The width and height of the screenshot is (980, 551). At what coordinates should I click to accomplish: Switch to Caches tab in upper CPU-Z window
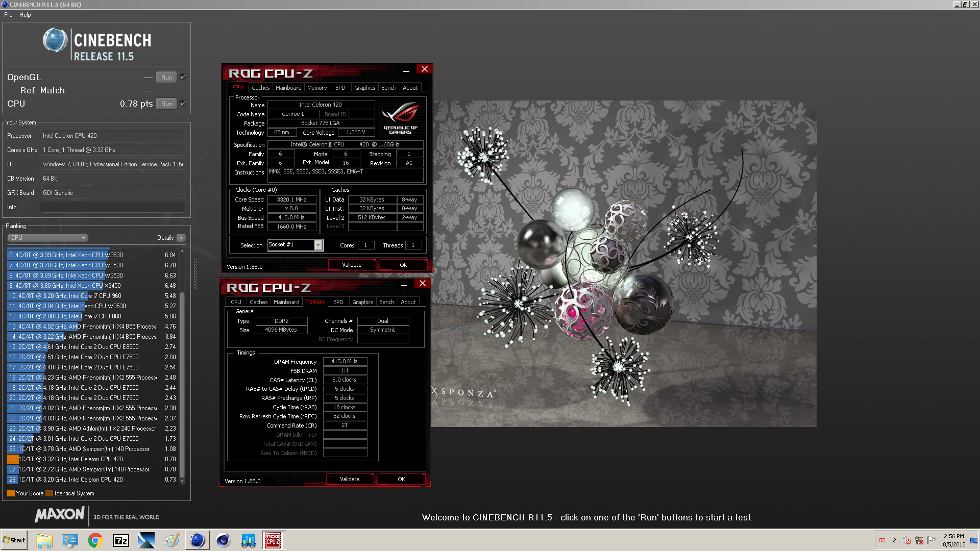click(x=260, y=88)
